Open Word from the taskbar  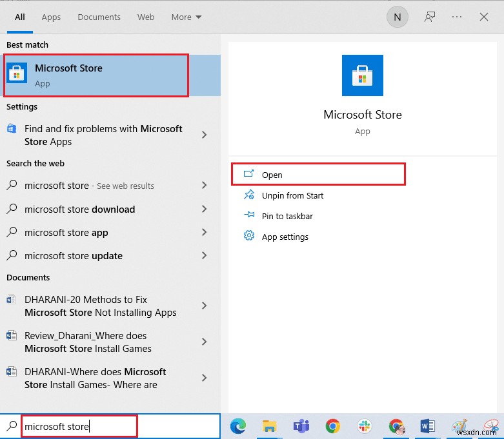click(x=427, y=425)
